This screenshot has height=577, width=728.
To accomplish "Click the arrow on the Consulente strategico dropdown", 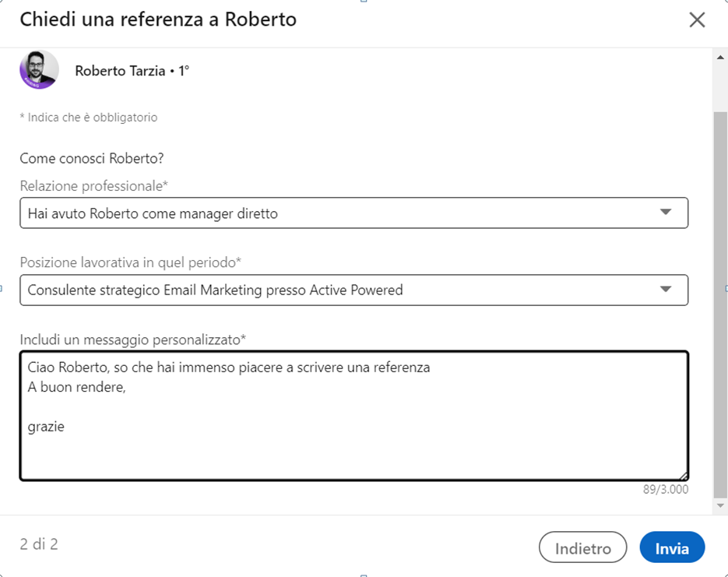I will (x=665, y=290).
